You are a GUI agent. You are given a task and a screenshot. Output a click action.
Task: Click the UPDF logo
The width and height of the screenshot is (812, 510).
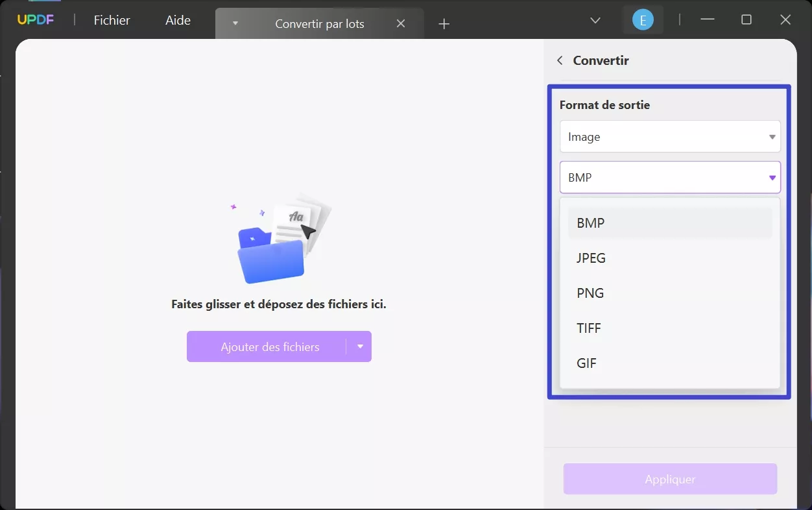click(x=36, y=19)
